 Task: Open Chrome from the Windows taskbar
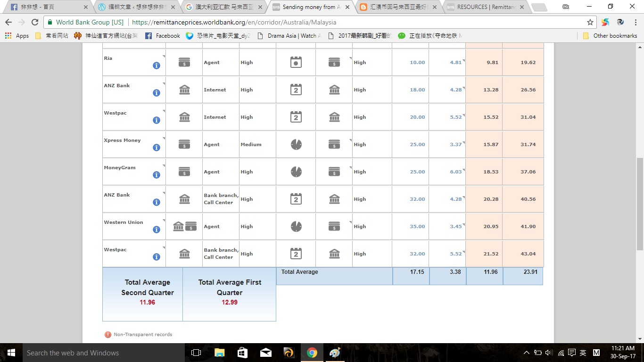click(x=312, y=353)
